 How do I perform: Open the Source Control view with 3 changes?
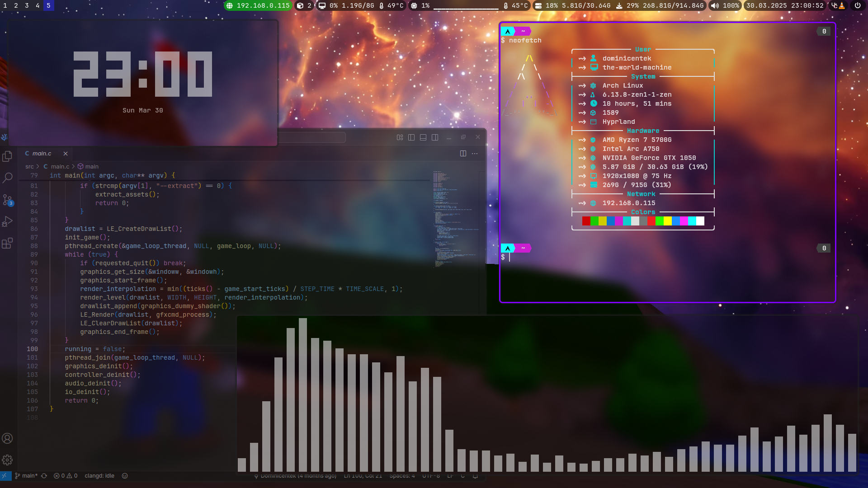click(7, 199)
